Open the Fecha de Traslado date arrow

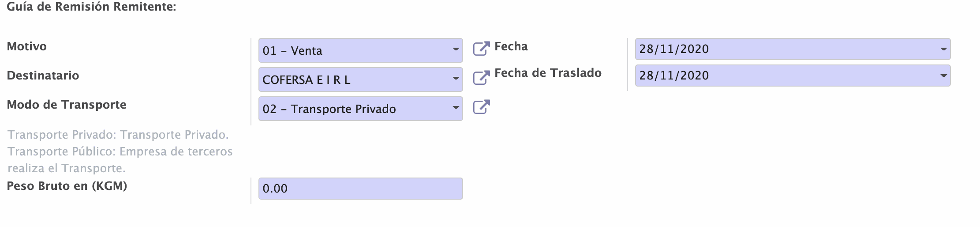coord(943,76)
